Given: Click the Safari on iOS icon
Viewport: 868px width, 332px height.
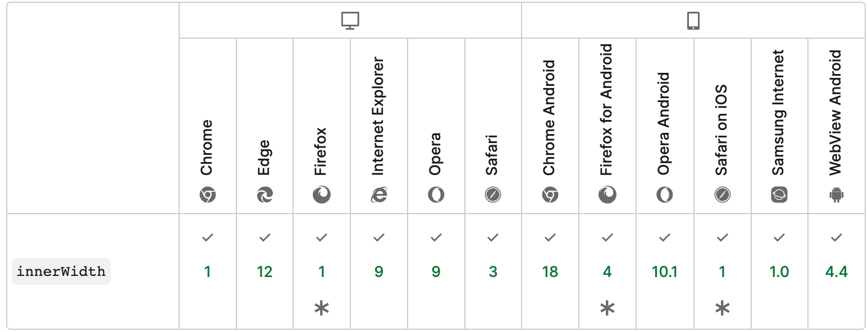Looking at the screenshot, I should (722, 195).
